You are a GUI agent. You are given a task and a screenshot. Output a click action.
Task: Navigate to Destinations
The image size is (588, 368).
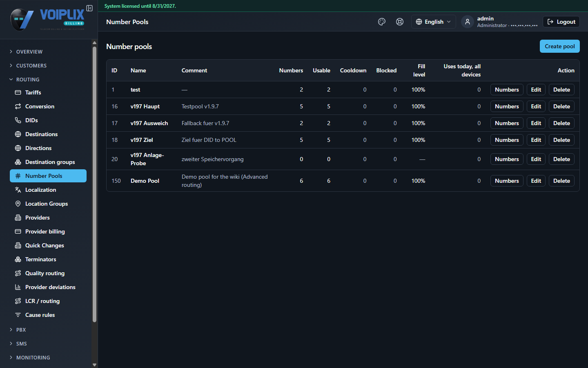point(48,134)
